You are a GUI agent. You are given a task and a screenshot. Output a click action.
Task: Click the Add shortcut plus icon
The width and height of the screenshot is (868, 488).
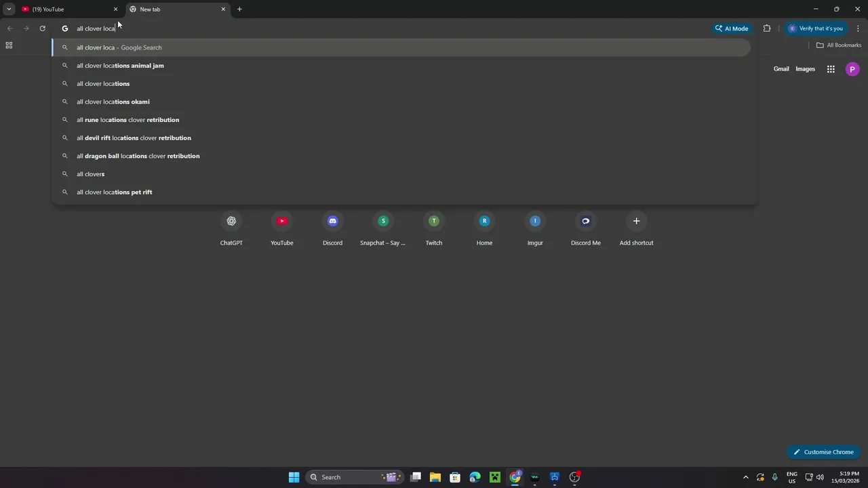pos(636,221)
